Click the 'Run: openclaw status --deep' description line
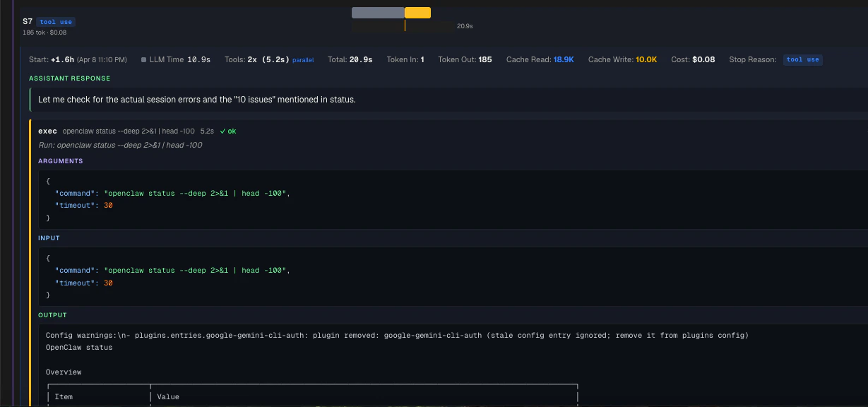The width and height of the screenshot is (868, 407). tap(120, 146)
